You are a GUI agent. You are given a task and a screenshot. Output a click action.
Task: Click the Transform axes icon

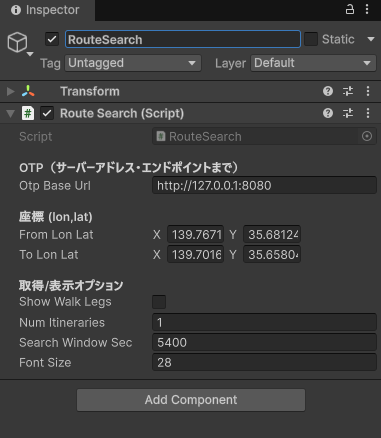(28, 91)
